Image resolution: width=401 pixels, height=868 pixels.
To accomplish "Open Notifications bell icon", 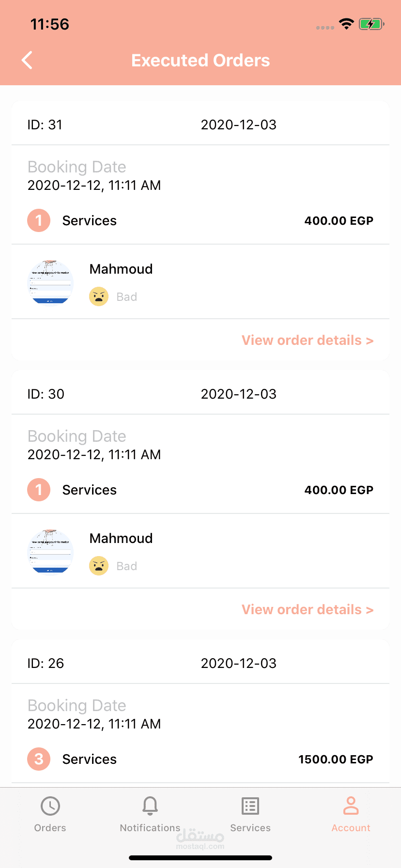I will tap(150, 806).
